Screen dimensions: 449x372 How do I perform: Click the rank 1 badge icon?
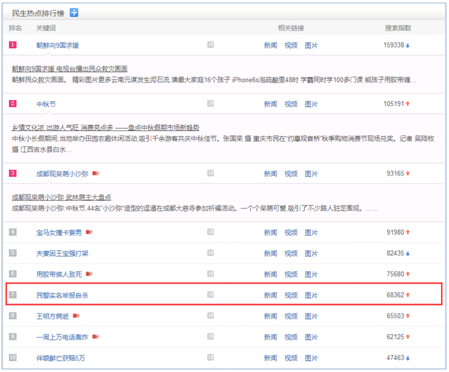13,45
